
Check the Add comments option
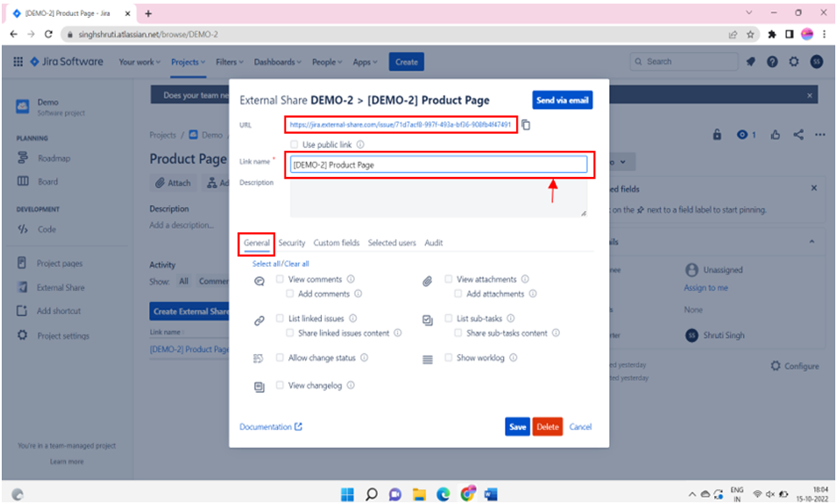click(290, 294)
